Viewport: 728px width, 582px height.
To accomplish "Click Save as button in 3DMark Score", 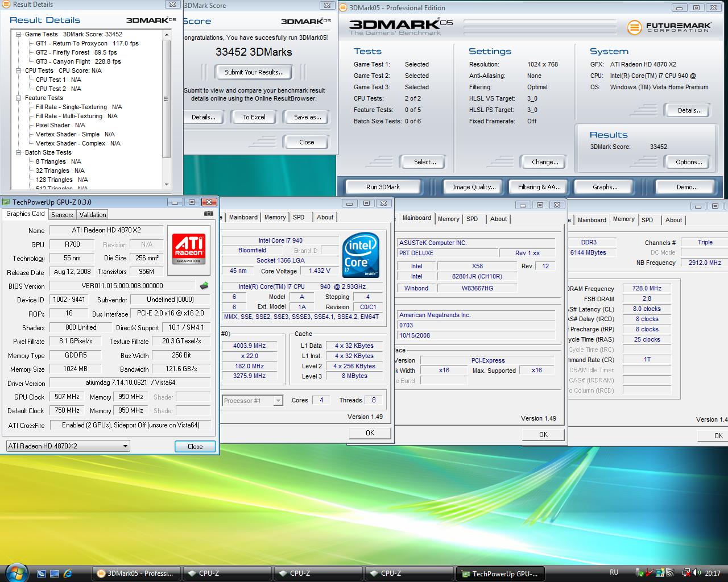I will point(308,117).
